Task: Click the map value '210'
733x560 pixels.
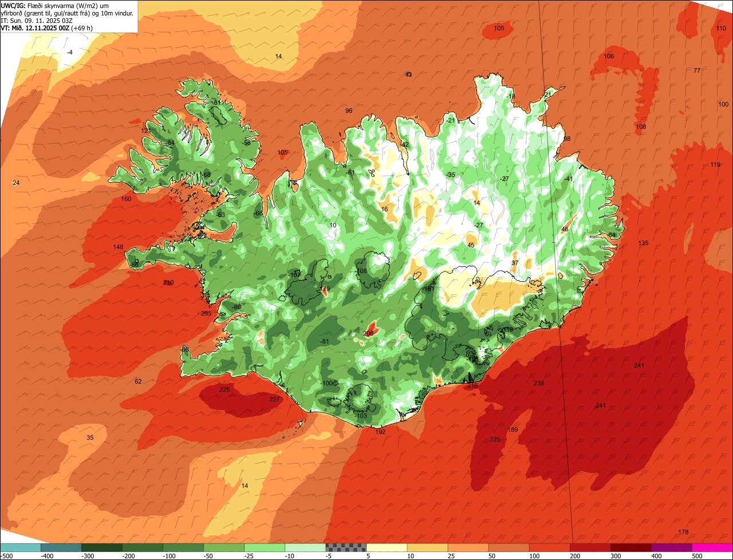Action: 168,283
